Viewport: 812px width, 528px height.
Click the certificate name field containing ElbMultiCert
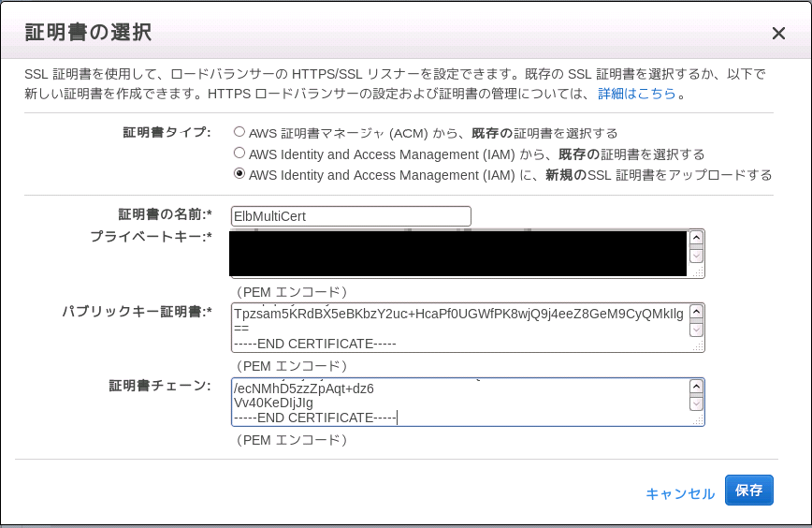(351, 216)
